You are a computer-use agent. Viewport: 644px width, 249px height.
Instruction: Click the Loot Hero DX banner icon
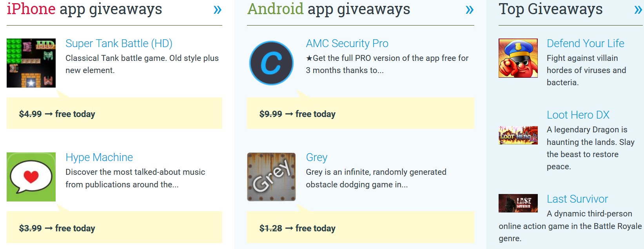click(518, 135)
